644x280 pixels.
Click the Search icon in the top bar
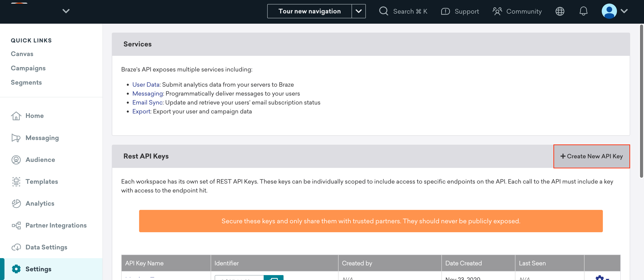383,11
